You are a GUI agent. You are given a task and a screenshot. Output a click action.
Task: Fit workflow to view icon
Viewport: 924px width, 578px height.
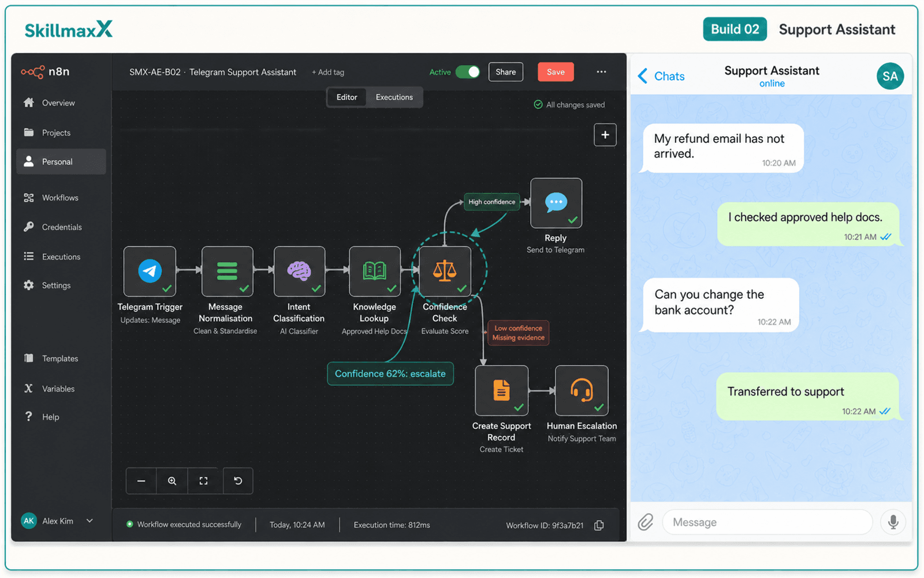pyautogui.click(x=203, y=481)
